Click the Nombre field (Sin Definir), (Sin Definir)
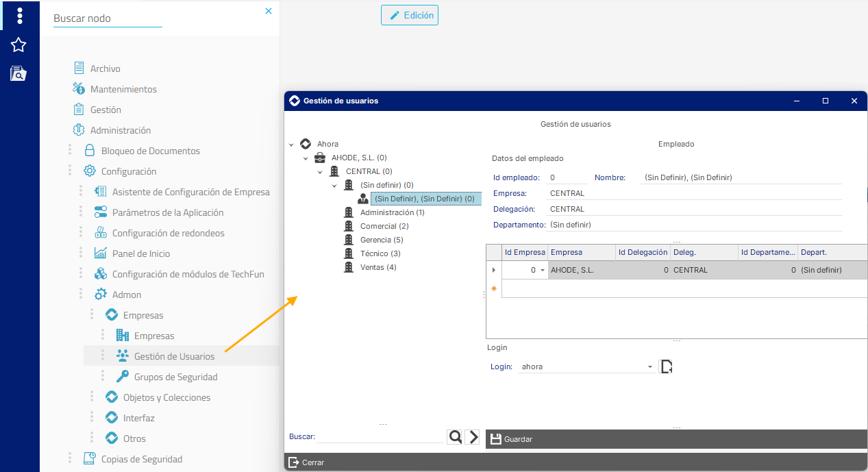868x472 pixels. click(741, 177)
